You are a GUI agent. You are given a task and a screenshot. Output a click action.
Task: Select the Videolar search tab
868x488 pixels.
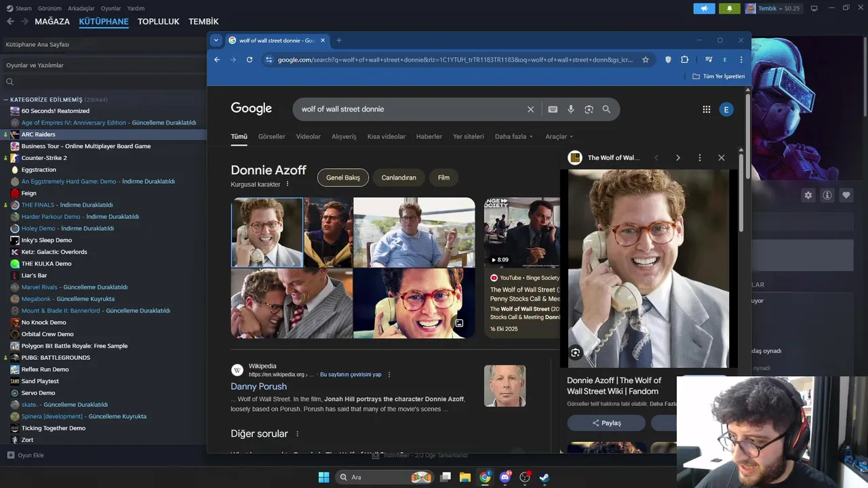coord(309,136)
